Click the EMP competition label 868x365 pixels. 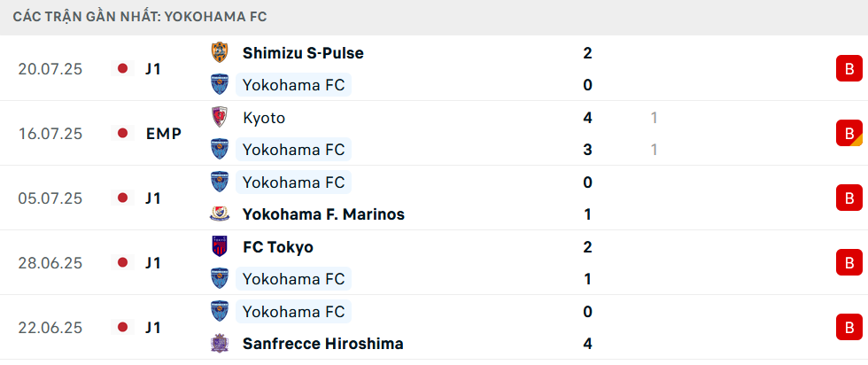tap(164, 134)
